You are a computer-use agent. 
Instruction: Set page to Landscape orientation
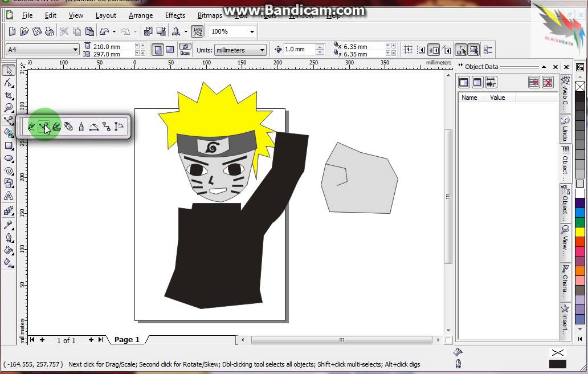170,50
